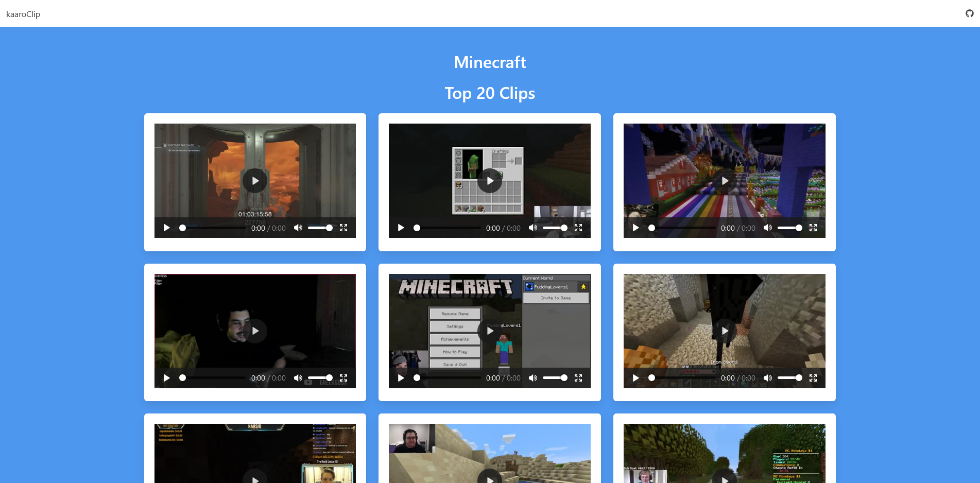The height and width of the screenshot is (483, 980).
Task: Click seek bar of rainbow road clip
Action: (x=682, y=228)
